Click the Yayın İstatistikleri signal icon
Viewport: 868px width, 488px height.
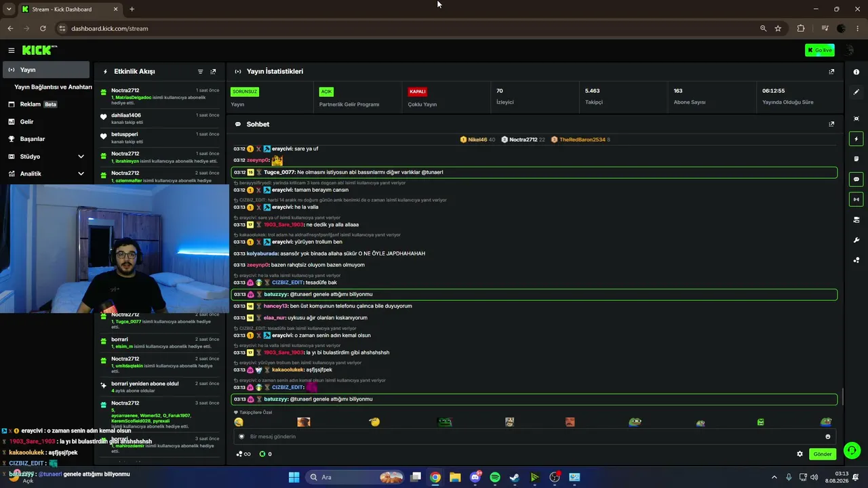click(238, 71)
